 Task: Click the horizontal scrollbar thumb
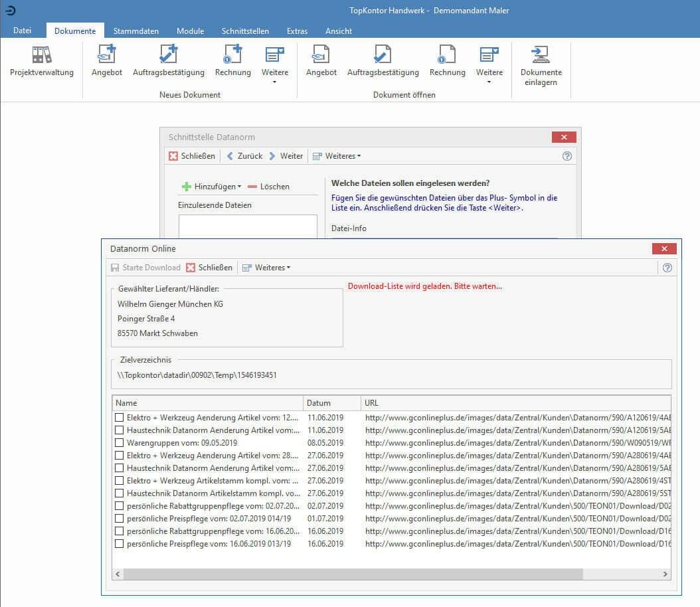point(353,574)
